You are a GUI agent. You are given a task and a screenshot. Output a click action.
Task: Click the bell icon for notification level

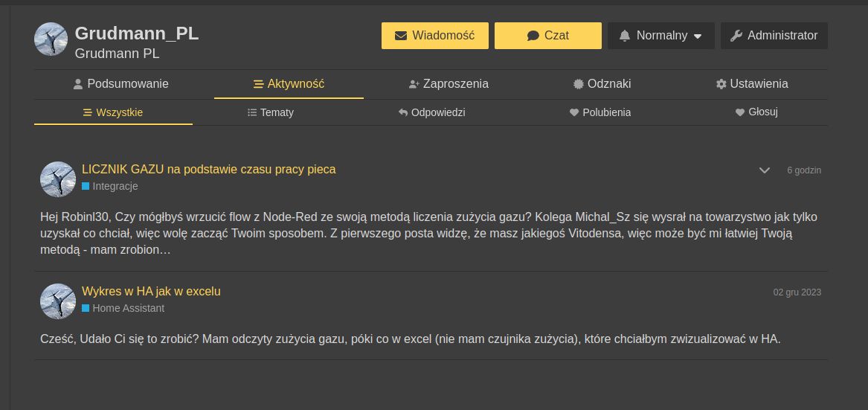625,36
